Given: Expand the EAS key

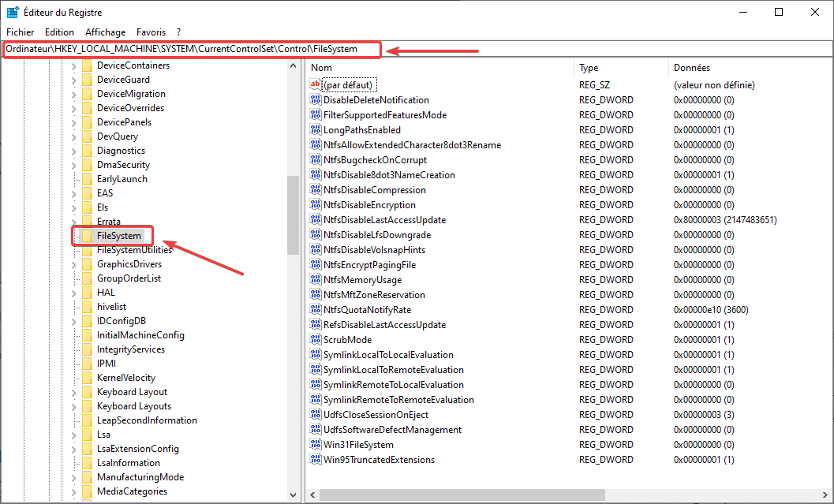Looking at the screenshot, I should (74, 193).
